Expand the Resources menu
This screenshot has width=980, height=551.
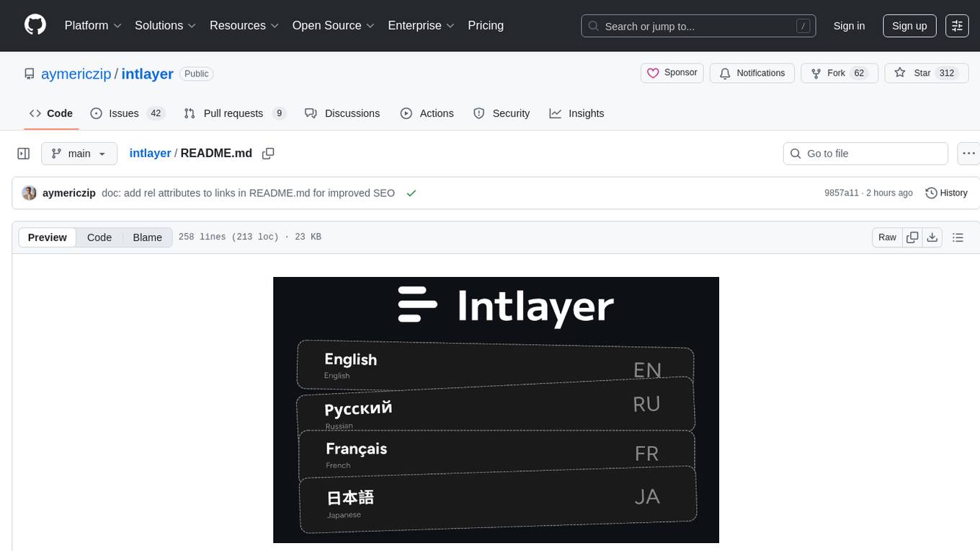(244, 25)
